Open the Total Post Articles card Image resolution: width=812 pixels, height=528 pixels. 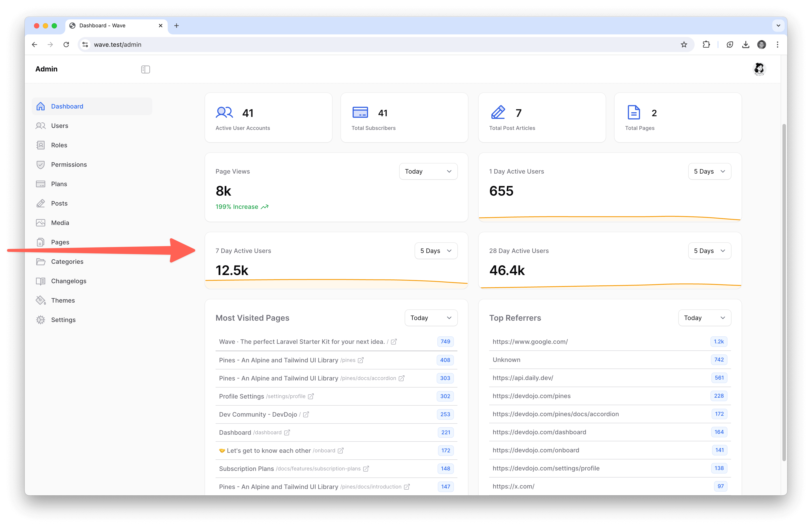pos(542,118)
